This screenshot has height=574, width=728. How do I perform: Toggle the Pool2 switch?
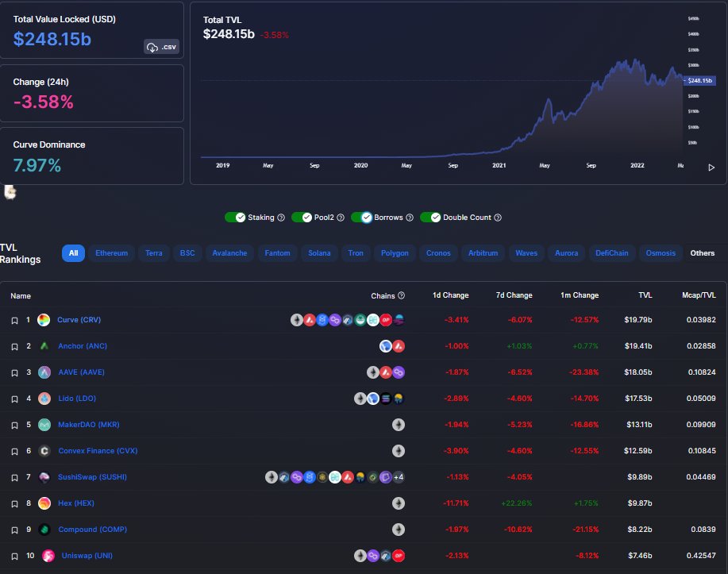pyautogui.click(x=302, y=218)
